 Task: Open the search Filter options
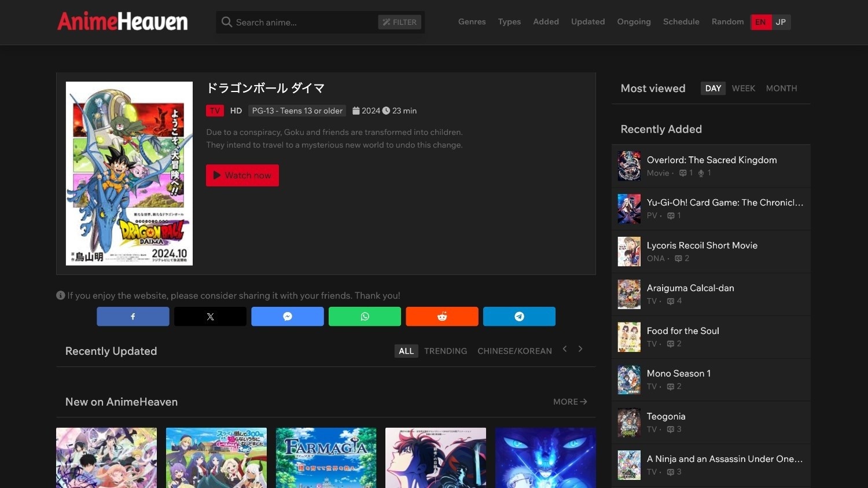point(399,22)
